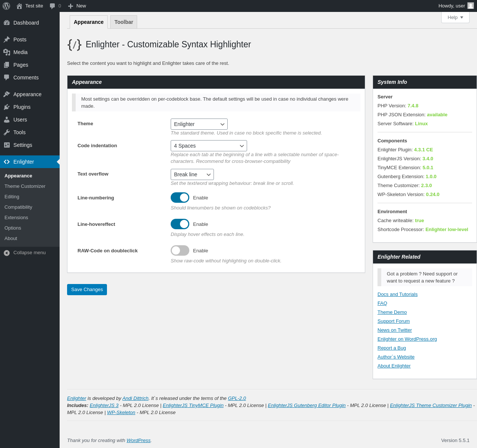Open the Theme dropdown
This screenshot has width=477, height=448.
(199, 124)
